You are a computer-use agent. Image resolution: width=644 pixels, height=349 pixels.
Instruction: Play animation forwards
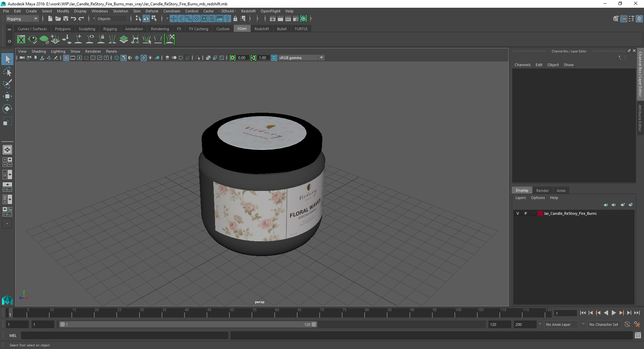[613, 313]
